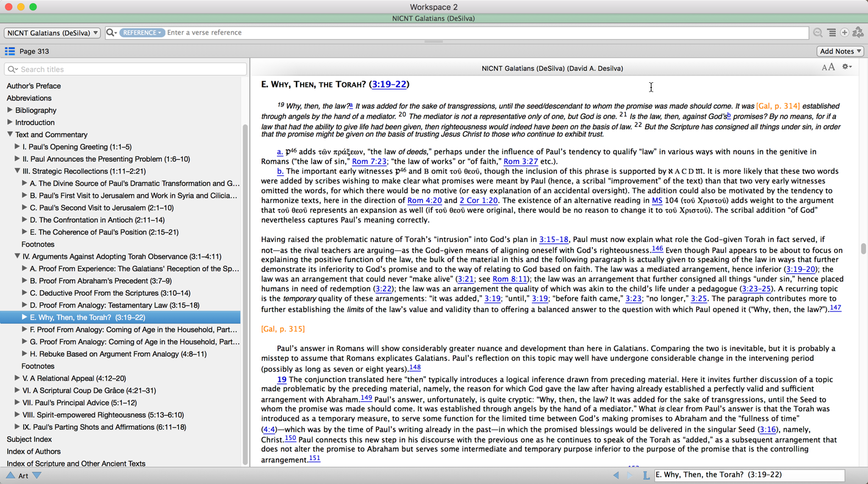The width and height of the screenshot is (868, 484).
Task: Click the bold verse 19 link
Action: pyautogui.click(x=282, y=380)
